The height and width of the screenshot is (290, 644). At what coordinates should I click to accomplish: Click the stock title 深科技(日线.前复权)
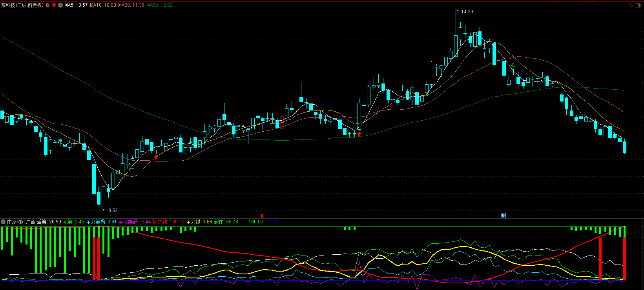[x=22, y=5]
